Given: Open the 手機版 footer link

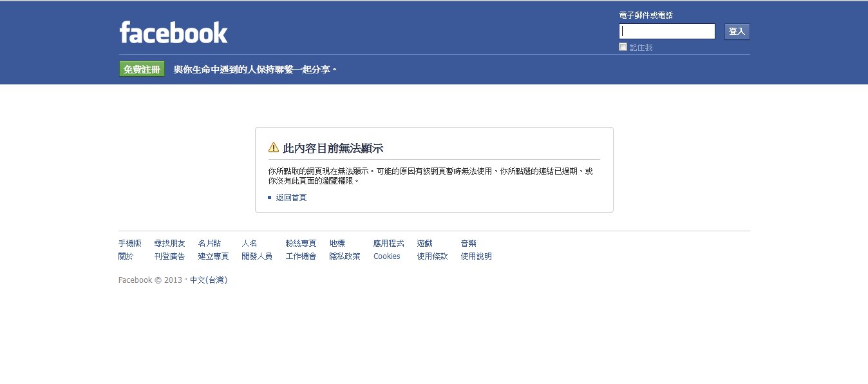Looking at the screenshot, I should (x=129, y=243).
